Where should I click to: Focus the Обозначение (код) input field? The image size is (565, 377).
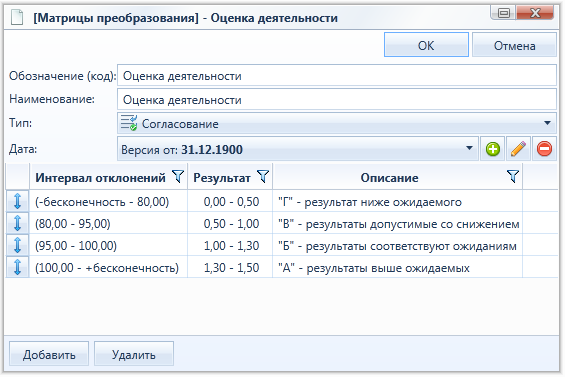click(337, 76)
